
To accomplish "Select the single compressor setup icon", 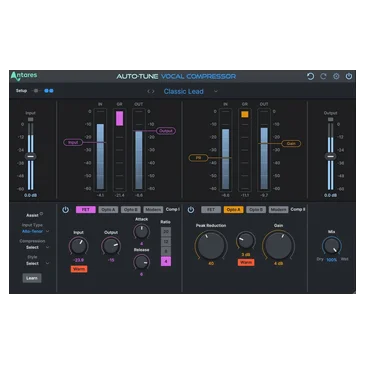I will [x=36, y=91].
